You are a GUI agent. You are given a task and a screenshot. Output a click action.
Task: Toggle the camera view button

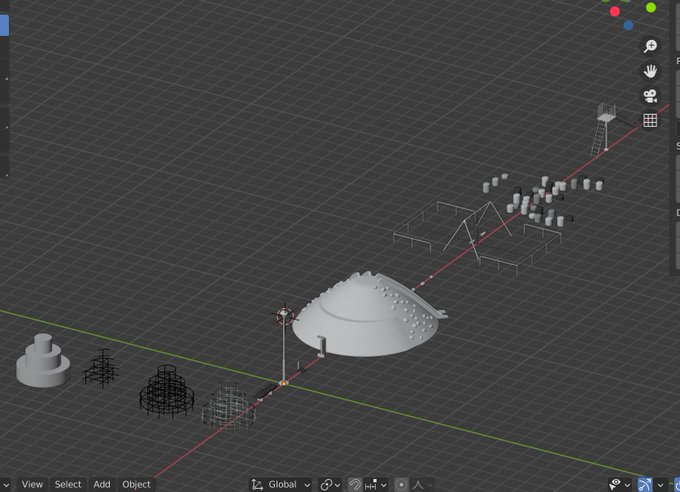click(x=650, y=96)
